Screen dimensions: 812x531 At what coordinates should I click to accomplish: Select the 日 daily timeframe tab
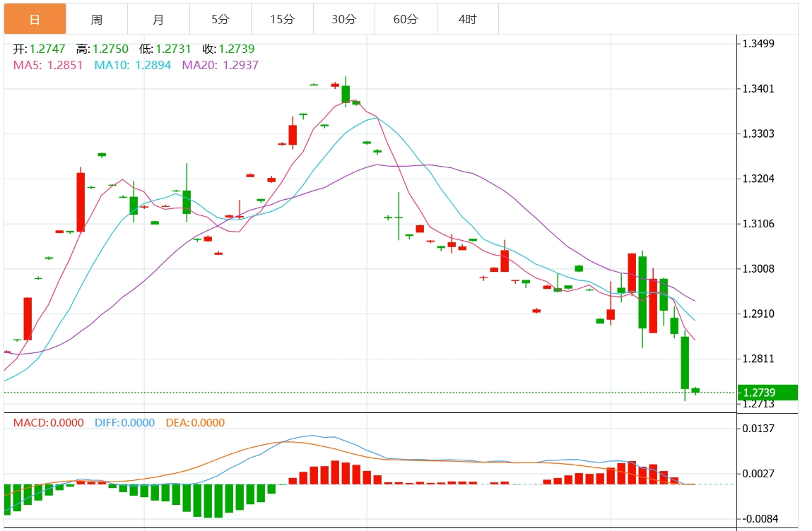pos(35,19)
